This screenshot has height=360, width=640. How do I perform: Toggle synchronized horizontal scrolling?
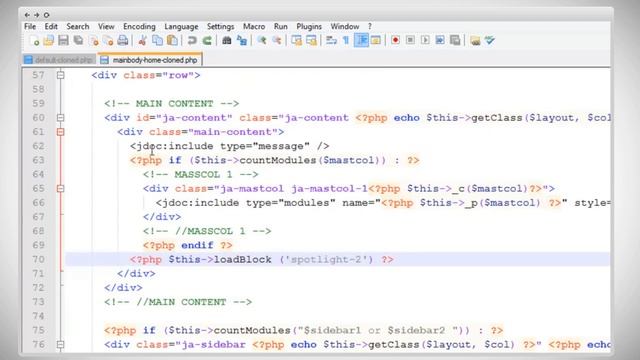coord(311,40)
